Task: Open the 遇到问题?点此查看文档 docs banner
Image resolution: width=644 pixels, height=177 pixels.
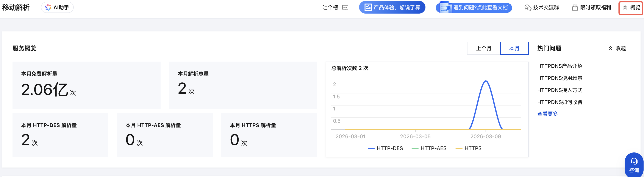Action: click(x=474, y=8)
